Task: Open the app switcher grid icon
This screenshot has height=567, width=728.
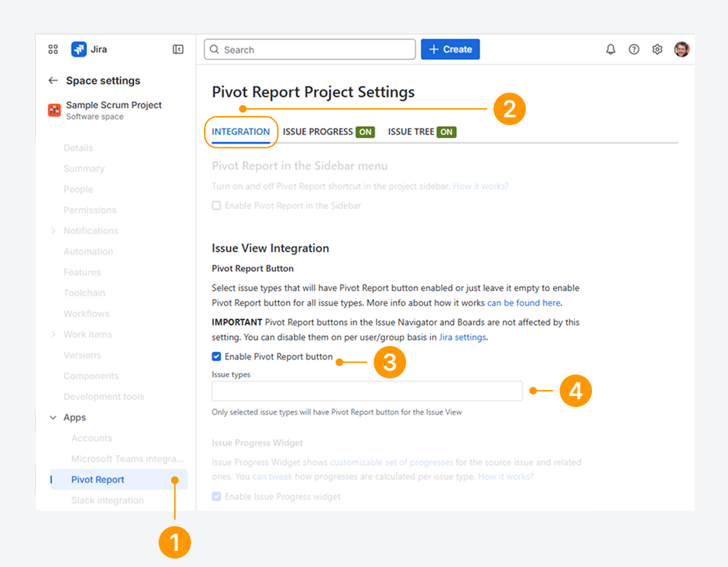Action: click(x=53, y=49)
